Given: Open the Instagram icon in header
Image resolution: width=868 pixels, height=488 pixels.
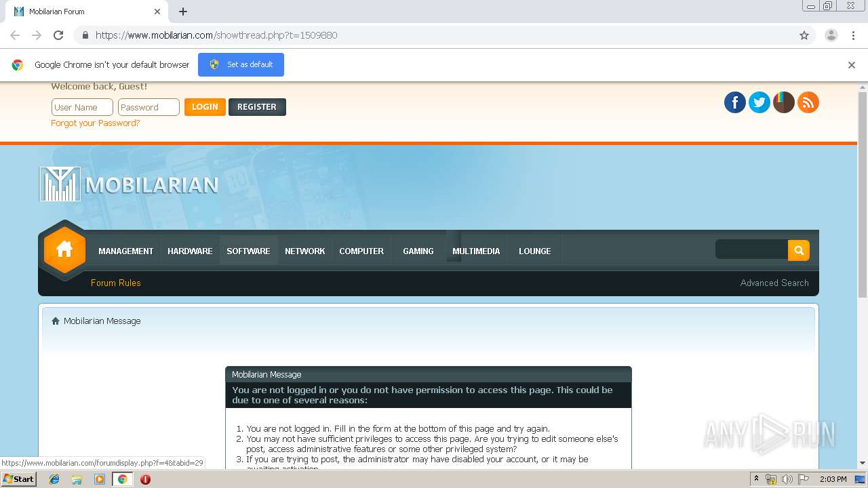Looking at the screenshot, I should click(x=784, y=102).
